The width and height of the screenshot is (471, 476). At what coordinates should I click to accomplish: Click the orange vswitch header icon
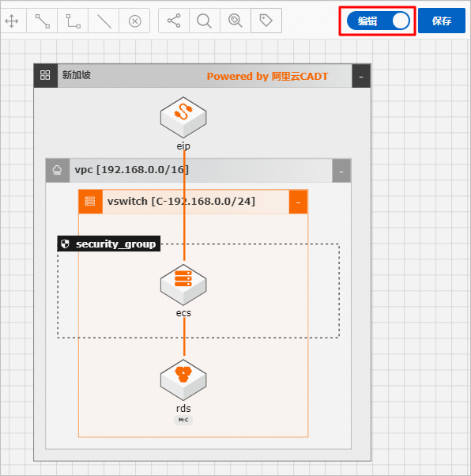tap(90, 202)
